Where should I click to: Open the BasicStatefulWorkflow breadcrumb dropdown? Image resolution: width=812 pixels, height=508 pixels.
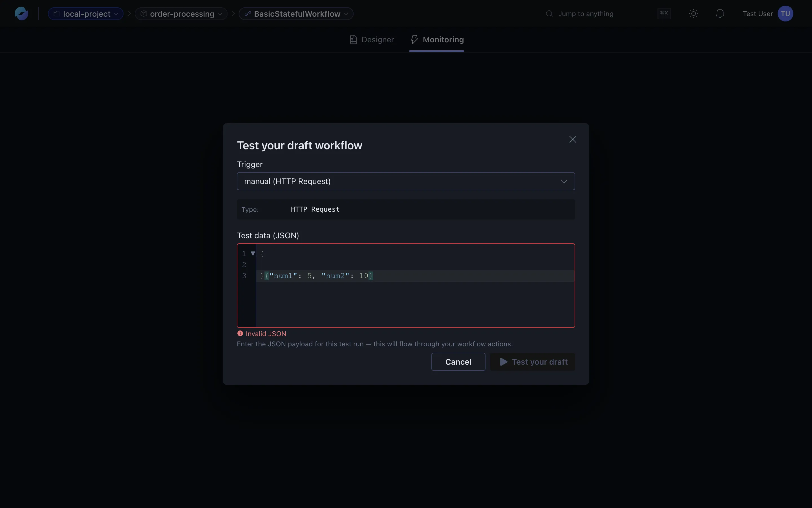click(296, 14)
